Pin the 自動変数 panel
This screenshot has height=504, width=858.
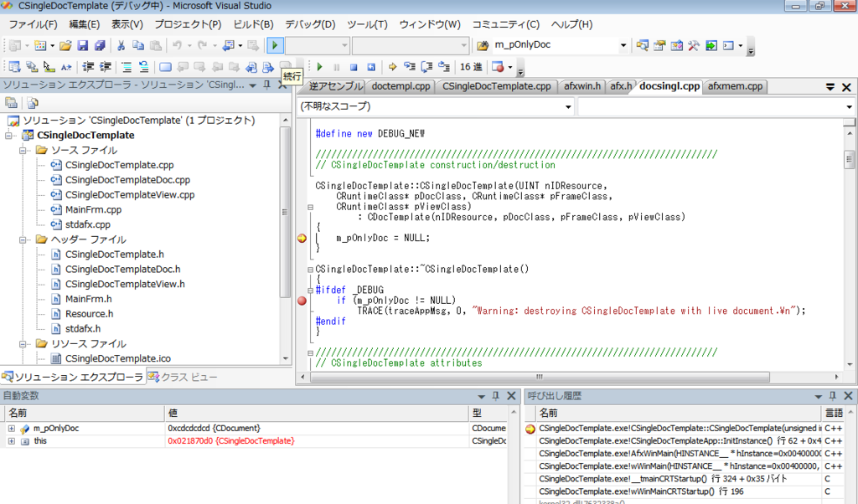click(x=496, y=396)
